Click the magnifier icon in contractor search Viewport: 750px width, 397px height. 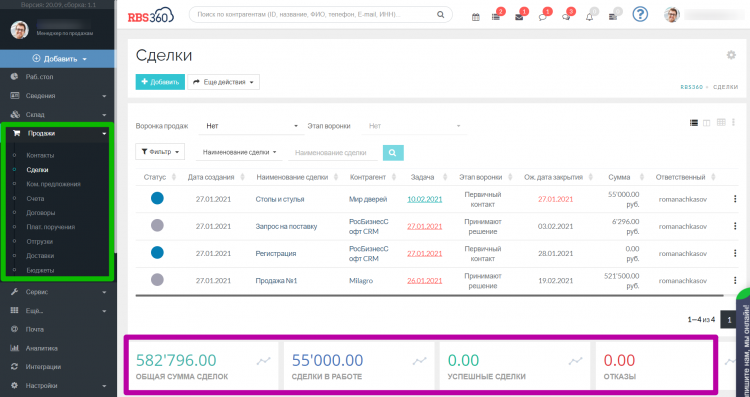pyautogui.click(x=441, y=15)
